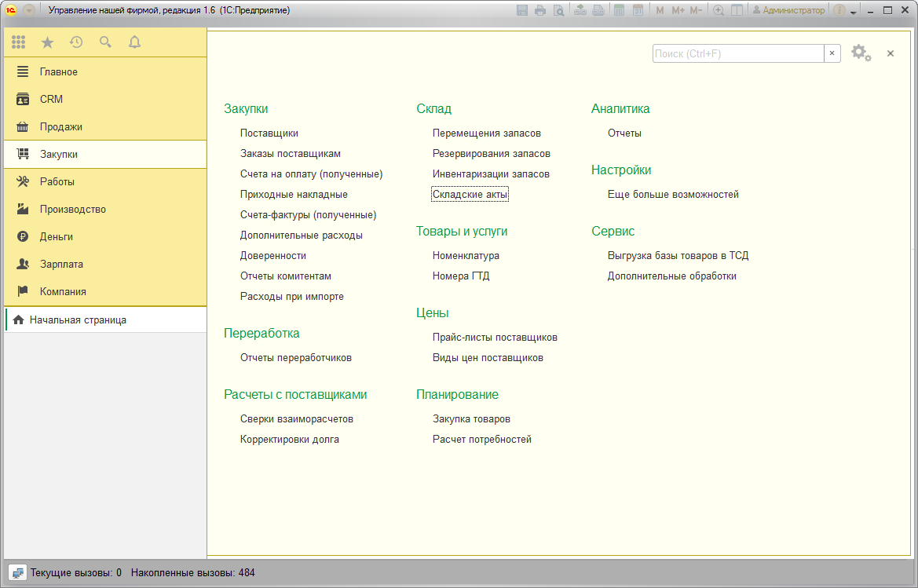Open Favorites via the star icon
The image size is (918, 588).
[x=47, y=42]
